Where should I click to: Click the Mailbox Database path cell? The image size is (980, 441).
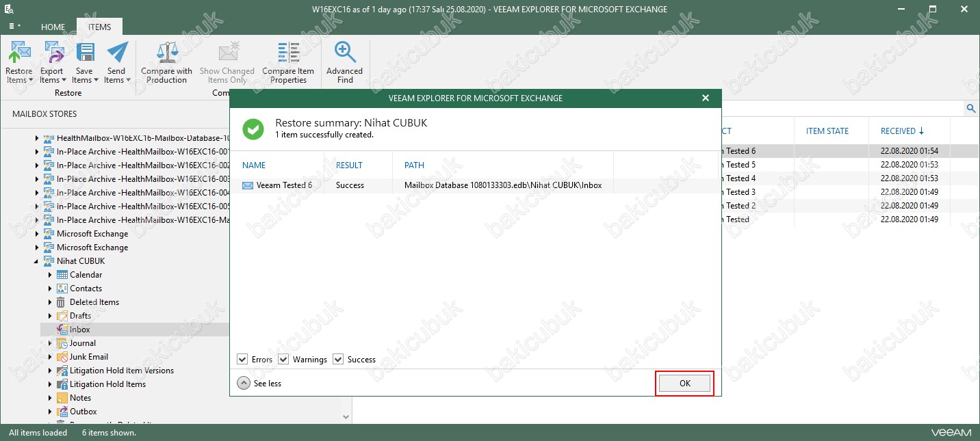[503, 185]
